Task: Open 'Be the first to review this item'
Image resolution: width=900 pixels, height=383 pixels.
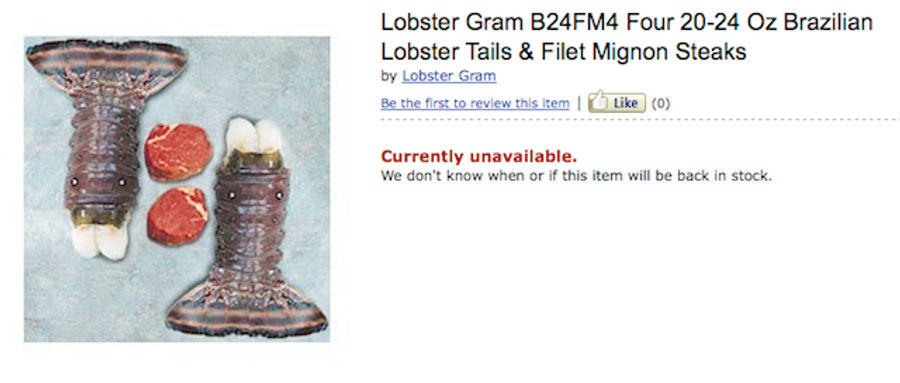Action: tap(475, 103)
